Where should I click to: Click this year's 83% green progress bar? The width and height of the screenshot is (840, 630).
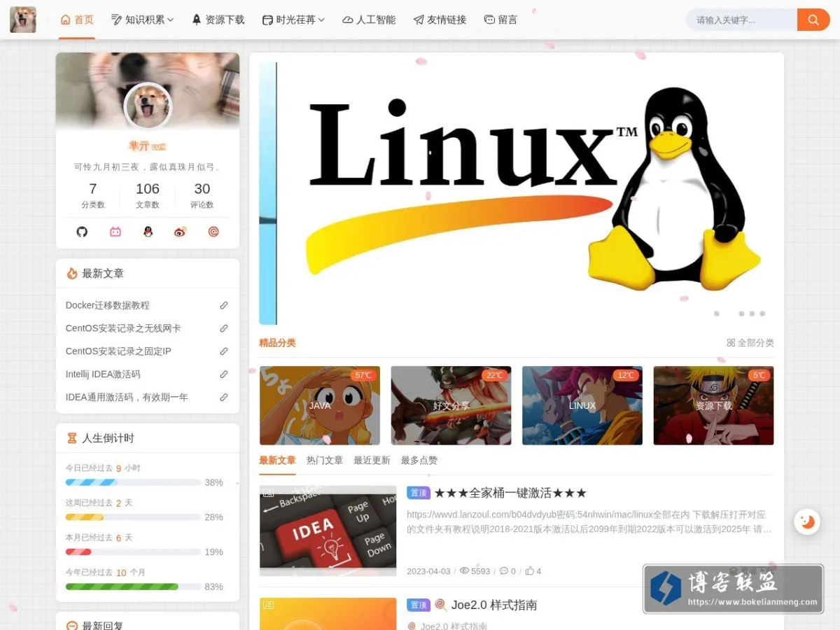pos(133,587)
